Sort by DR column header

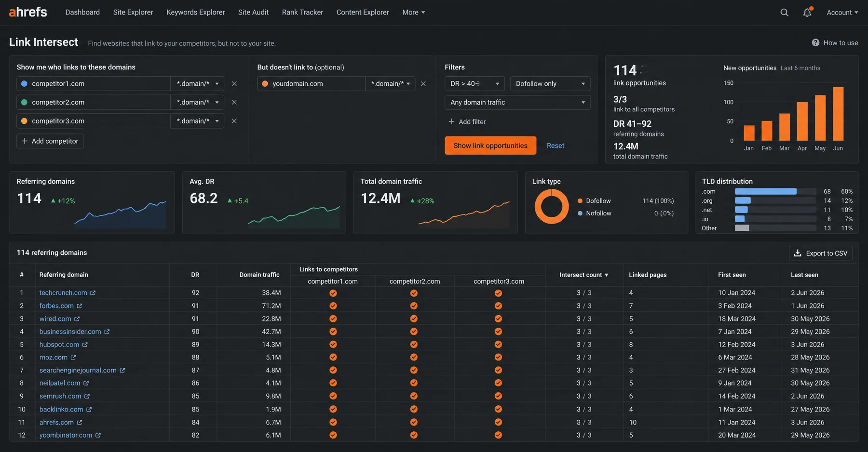tap(195, 275)
